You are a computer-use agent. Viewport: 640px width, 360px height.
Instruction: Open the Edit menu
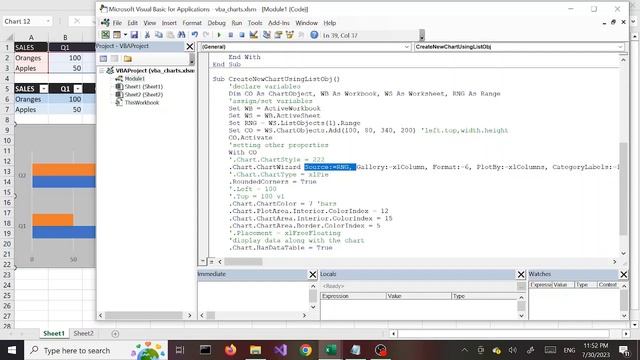(x=133, y=23)
